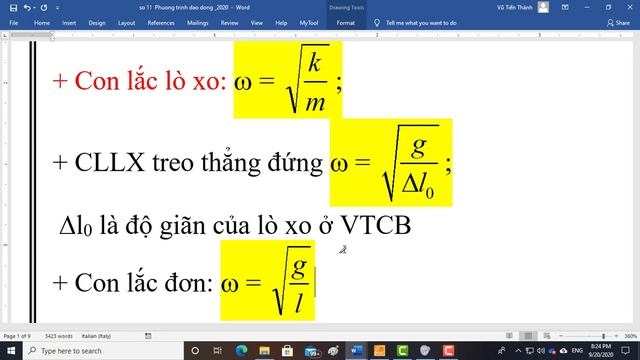Click the omega = sqrt(k/m) equation
Image resolution: width=640 pixels, height=360 pixels.
[288, 80]
